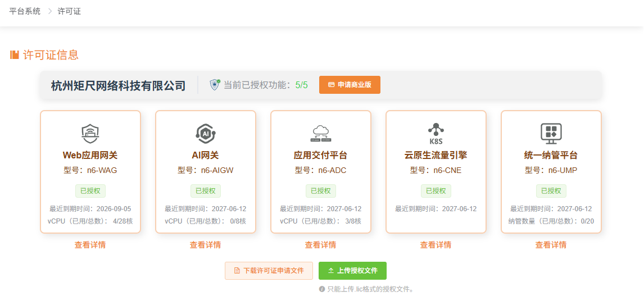Click vCPU usage 3/8核 on 应用交付平台
The image size is (644, 296).
coord(353,221)
